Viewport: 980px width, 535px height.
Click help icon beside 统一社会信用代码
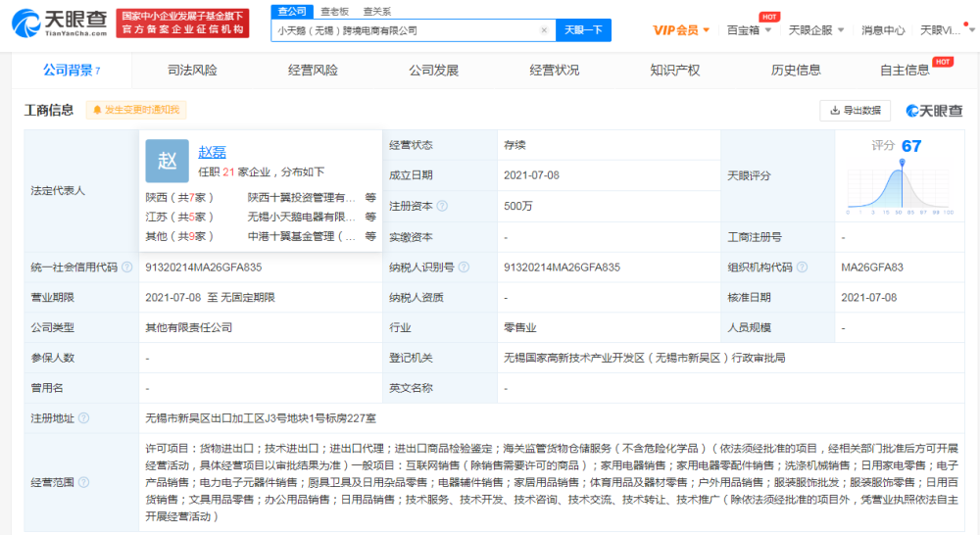tap(126, 267)
